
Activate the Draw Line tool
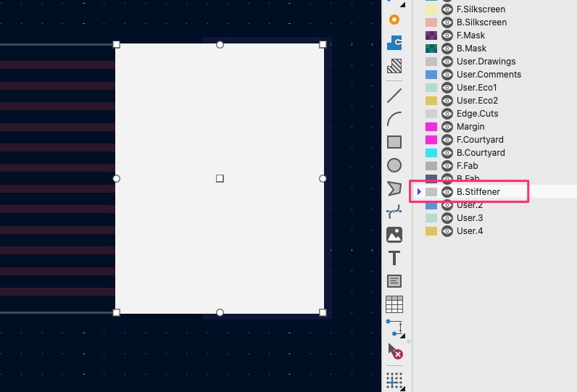[394, 96]
